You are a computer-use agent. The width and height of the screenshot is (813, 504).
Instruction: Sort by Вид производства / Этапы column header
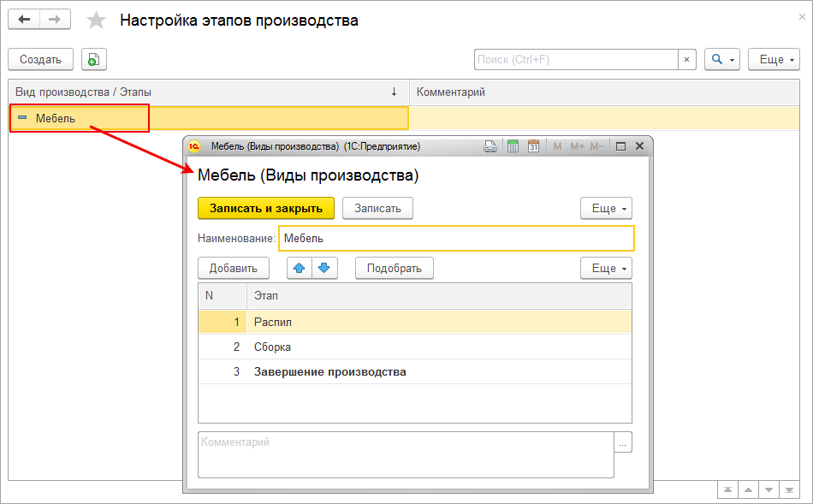pos(205,92)
